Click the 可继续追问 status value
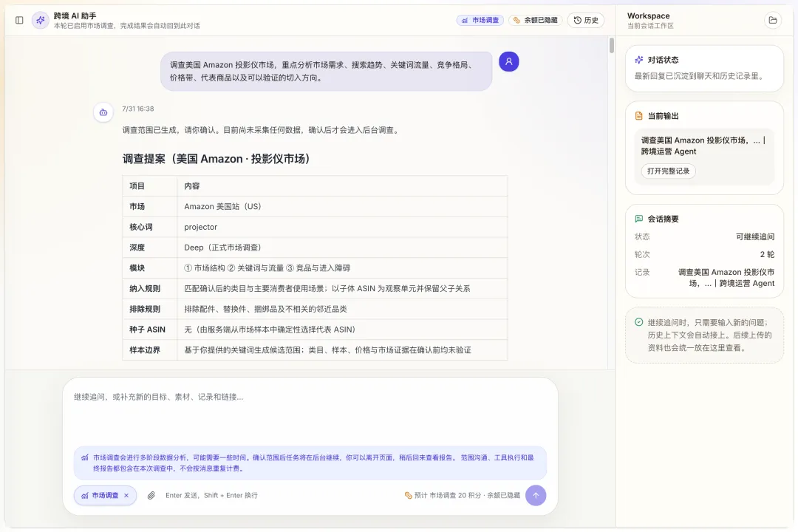The image size is (798, 532). pos(755,236)
